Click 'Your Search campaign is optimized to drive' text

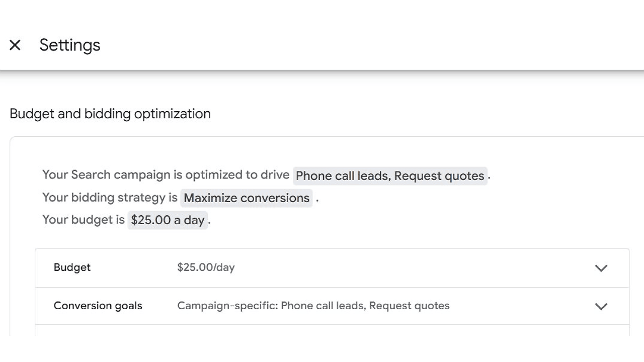click(x=166, y=175)
